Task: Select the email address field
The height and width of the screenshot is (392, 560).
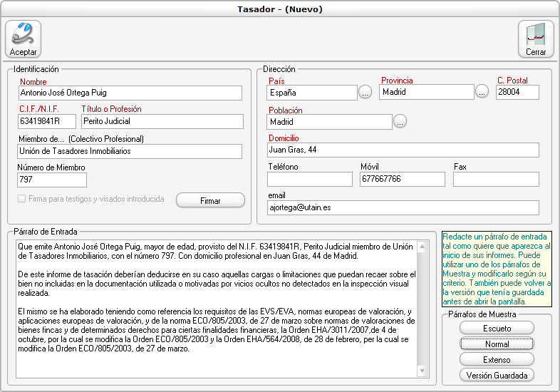Action: pyautogui.click(x=403, y=207)
